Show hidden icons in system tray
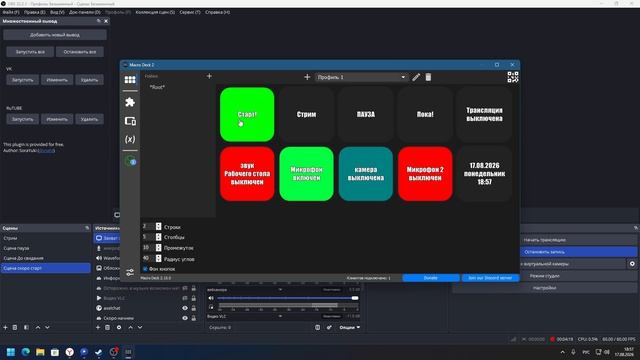 [562, 352]
